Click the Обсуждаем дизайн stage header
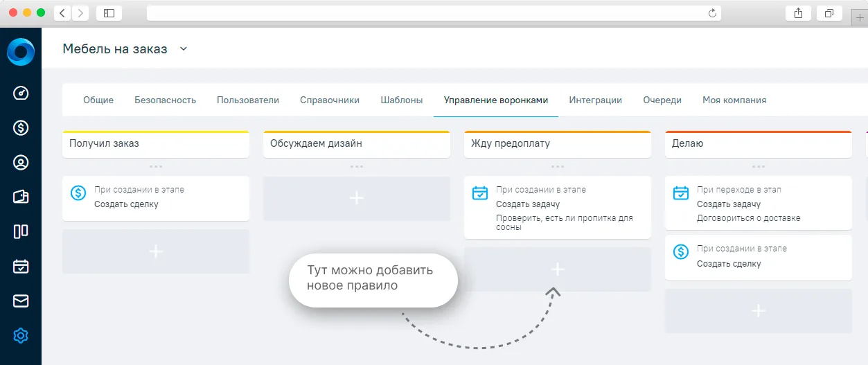This screenshot has width=868, height=365. (x=357, y=144)
